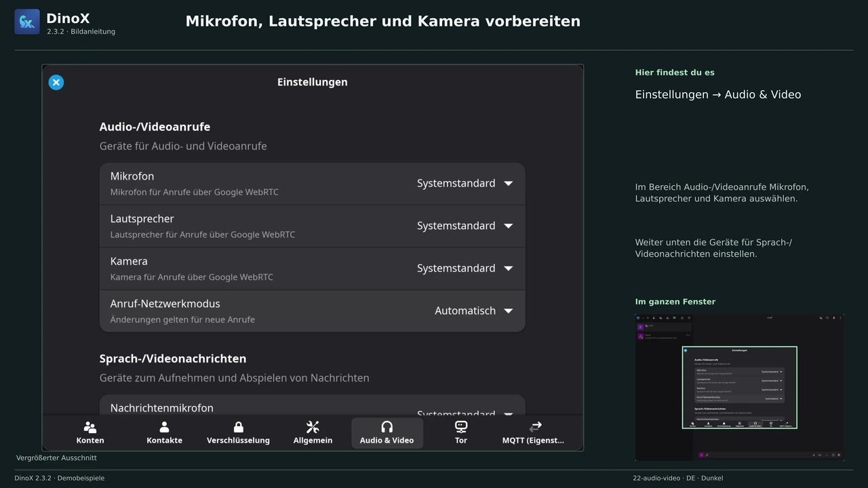This screenshot has height=488, width=868.
Task: Click the page title 'Mikrofon, Lautsprecher und Kamera vorbereiten'
Action: (x=383, y=21)
